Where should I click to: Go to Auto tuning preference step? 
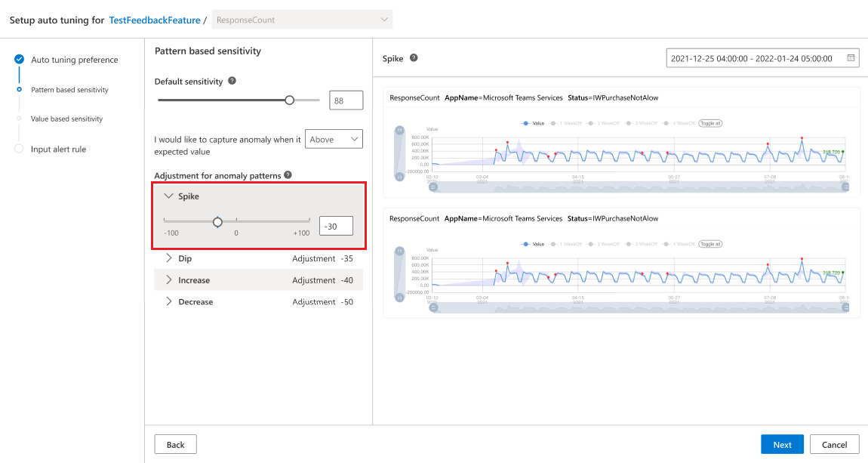tap(74, 60)
